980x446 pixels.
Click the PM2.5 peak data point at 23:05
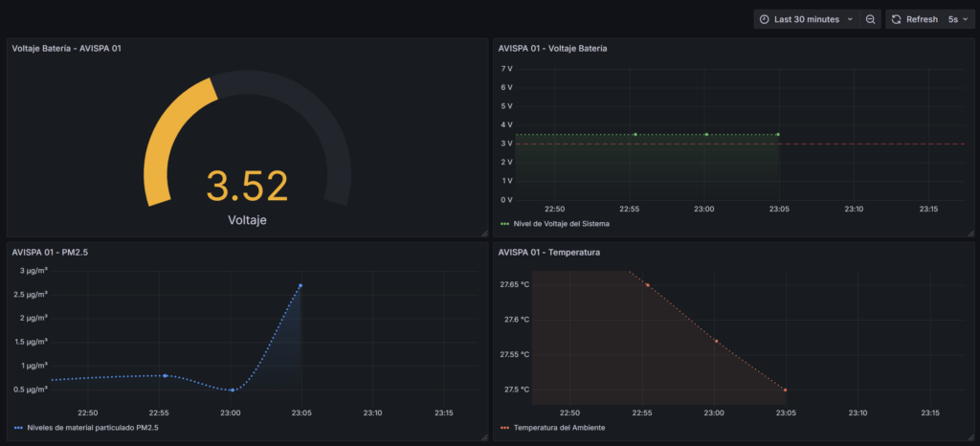coord(301,285)
